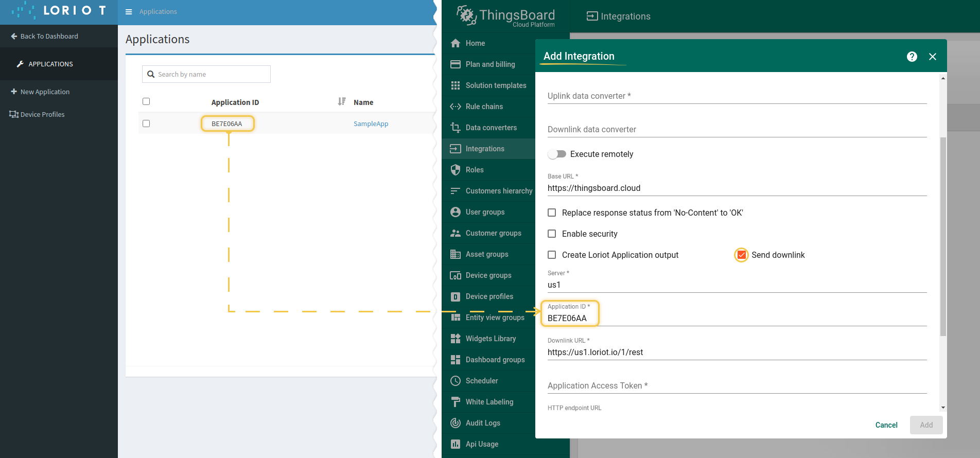Click the scrollbar up arrow in dialog

click(943, 78)
